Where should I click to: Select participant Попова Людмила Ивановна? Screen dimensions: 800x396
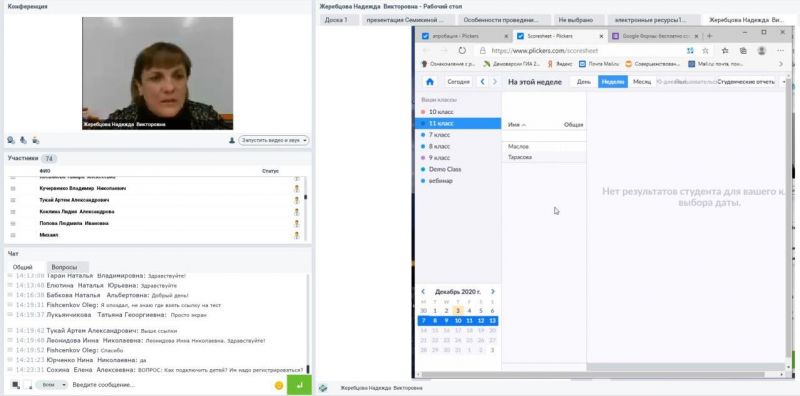pos(74,224)
